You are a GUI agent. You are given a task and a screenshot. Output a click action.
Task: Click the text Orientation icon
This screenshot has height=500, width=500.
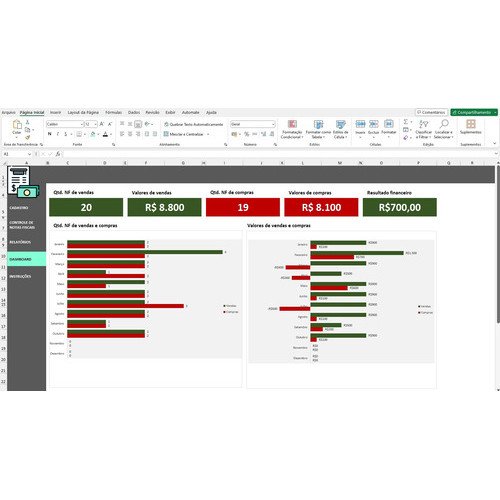(147, 124)
